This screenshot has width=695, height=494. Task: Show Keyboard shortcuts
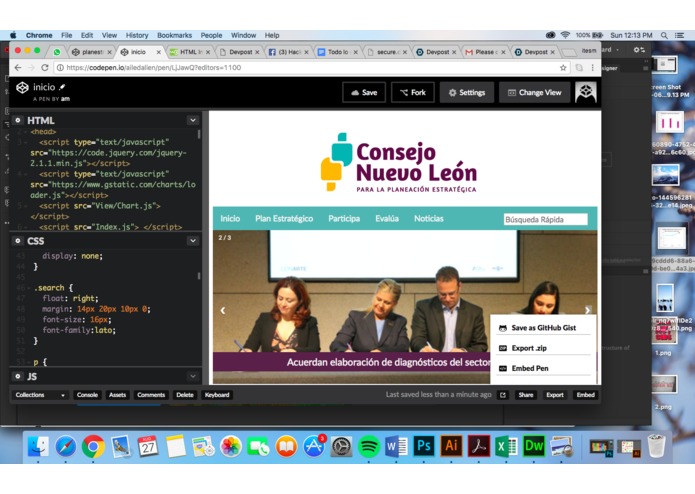(x=217, y=395)
